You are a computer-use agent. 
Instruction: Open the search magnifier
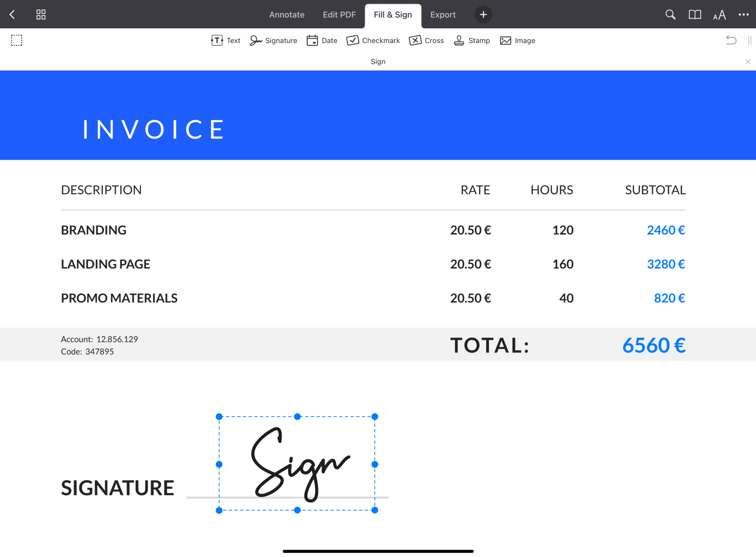670,15
